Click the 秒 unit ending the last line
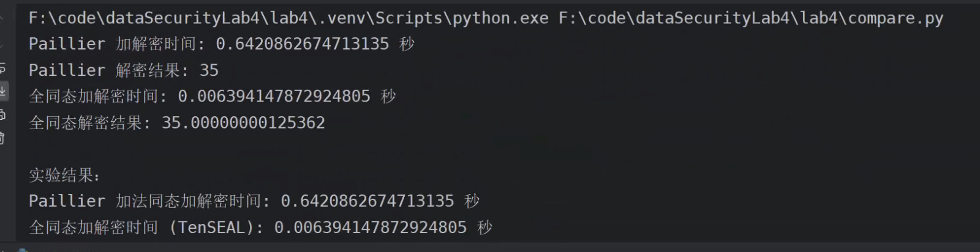The width and height of the screenshot is (980, 252). (484, 228)
